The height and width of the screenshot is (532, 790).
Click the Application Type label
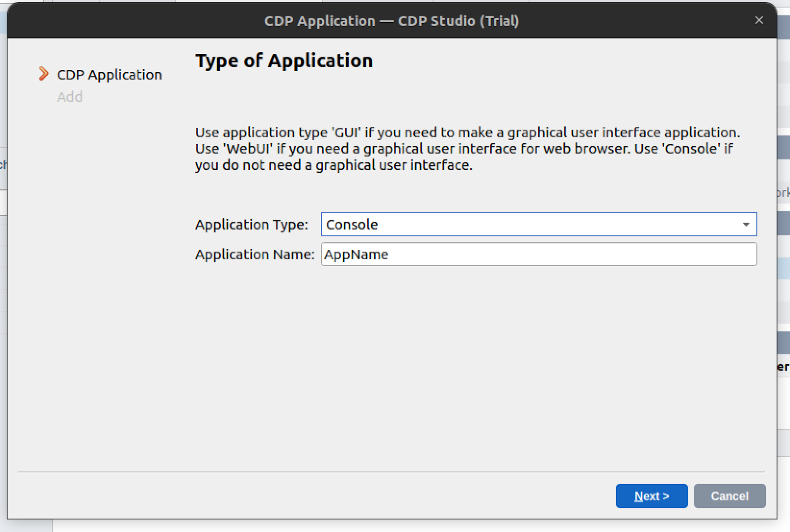point(251,225)
